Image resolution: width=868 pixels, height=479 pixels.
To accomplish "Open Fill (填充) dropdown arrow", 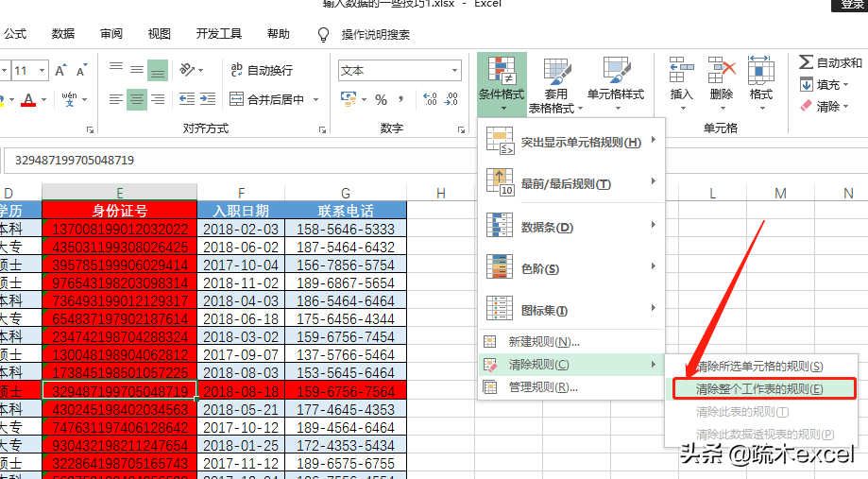I will pyautogui.click(x=846, y=85).
